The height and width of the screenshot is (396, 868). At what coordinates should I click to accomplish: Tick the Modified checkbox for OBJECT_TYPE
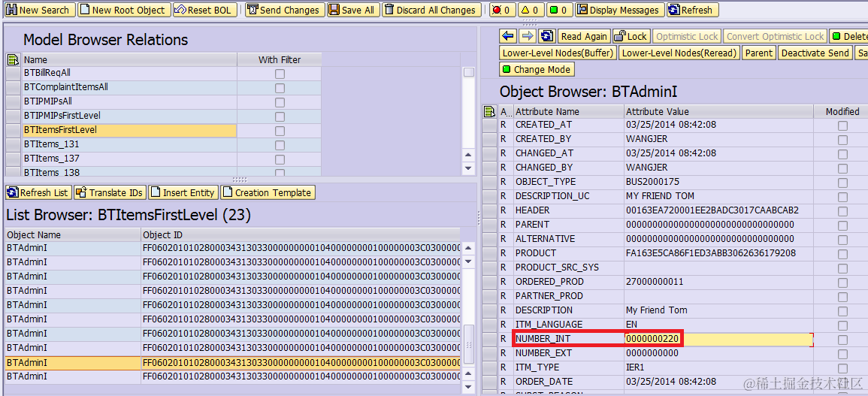click(842, 183)
